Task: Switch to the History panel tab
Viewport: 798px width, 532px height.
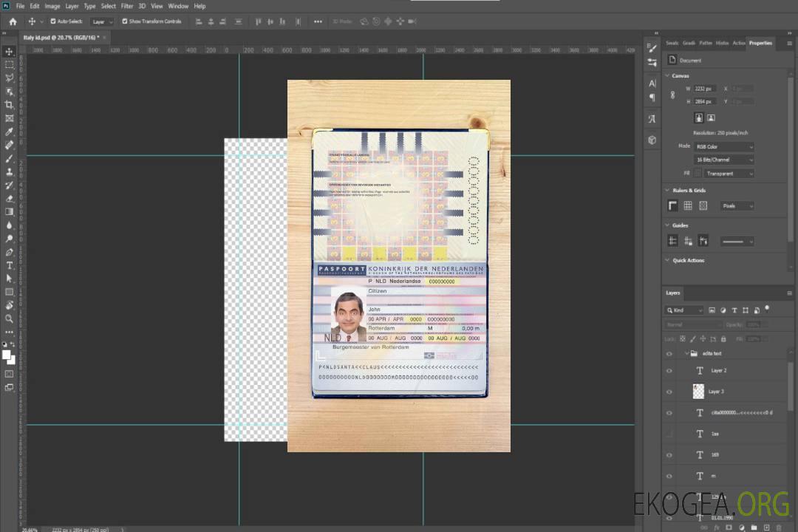Action: coord(722,43)
